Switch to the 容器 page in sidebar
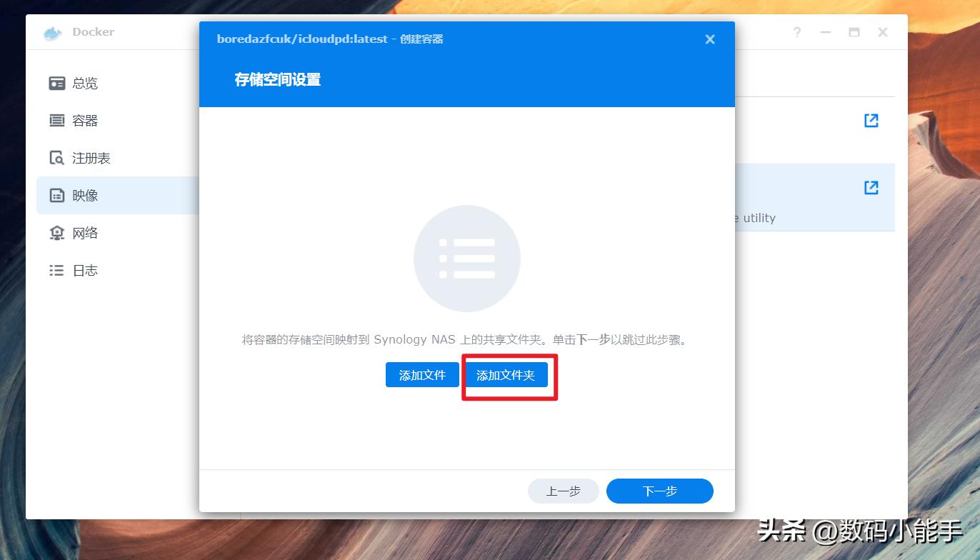Image resolution: width=980 pixels, height=560 pixels. 84,121
